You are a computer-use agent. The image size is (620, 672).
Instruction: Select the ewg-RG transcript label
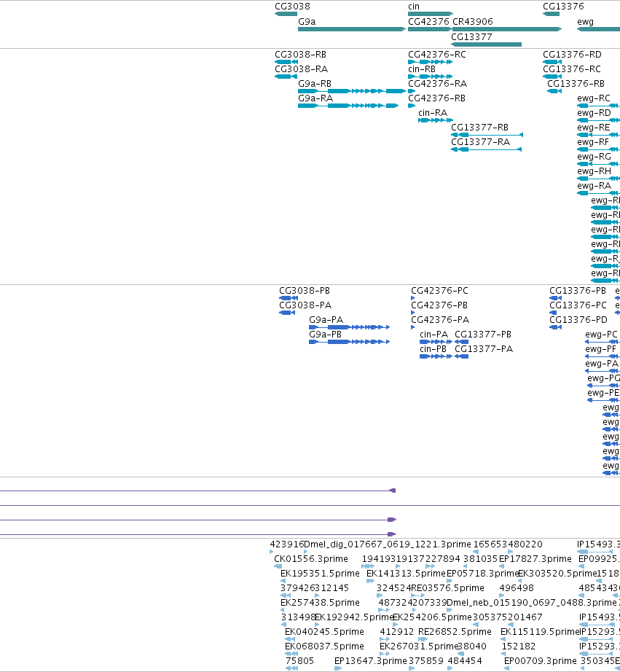594,157
